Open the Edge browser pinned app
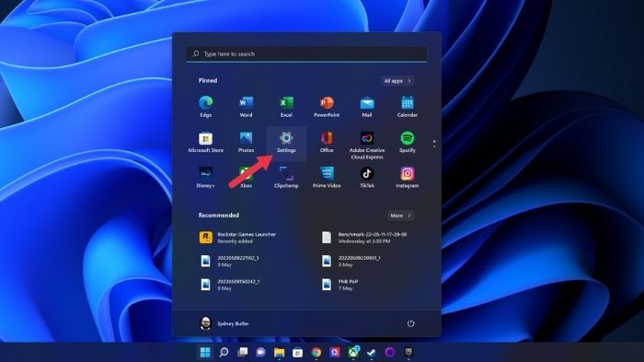Viewport: 644px width, 362px height. coord(206,107)
